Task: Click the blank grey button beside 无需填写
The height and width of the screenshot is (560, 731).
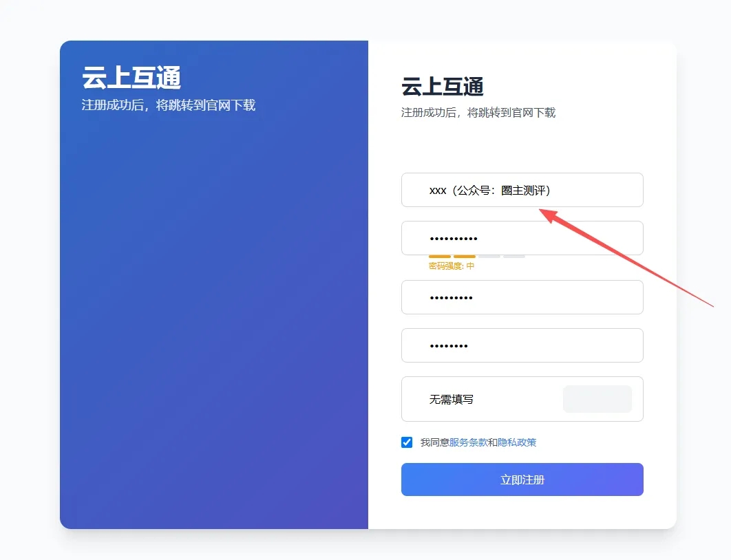Action: tap(597, 399)
